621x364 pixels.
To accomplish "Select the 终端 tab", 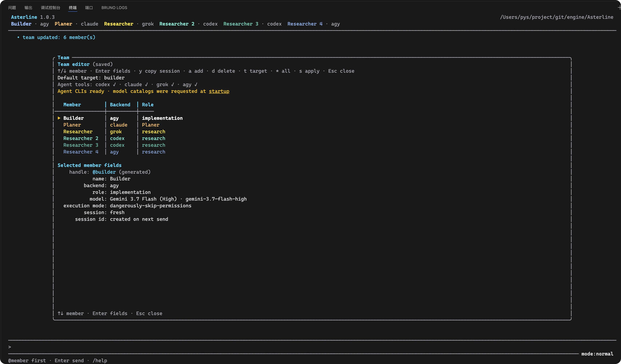I will [73, 8].
